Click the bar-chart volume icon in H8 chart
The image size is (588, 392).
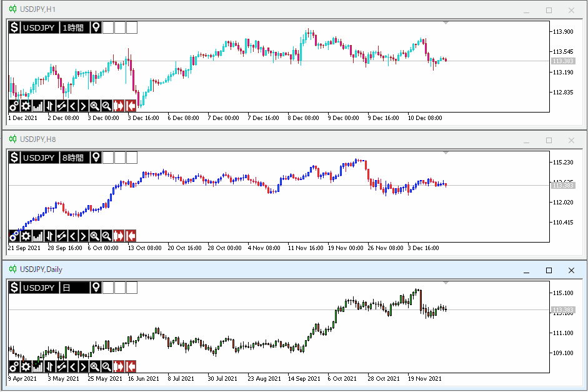click(x=37, y=236)
